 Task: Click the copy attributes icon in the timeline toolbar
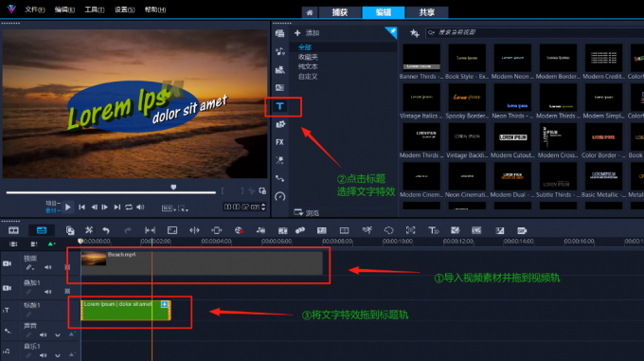click(x=70, y=230)
